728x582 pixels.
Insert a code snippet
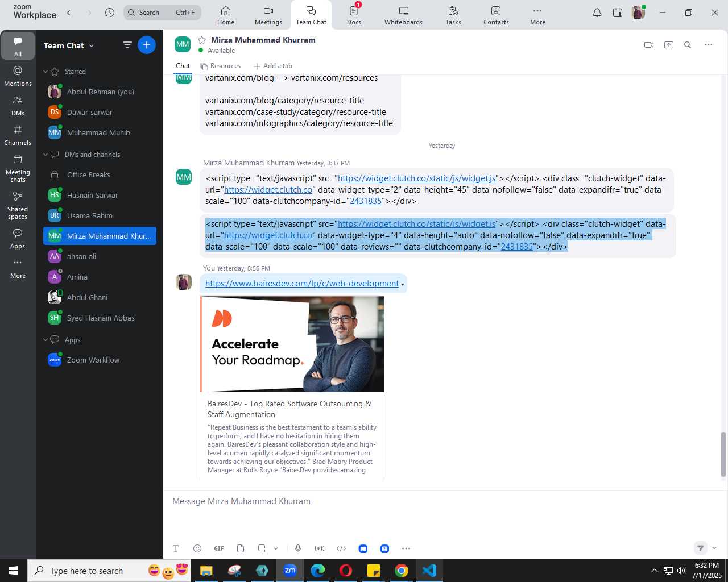pos(341,548)
